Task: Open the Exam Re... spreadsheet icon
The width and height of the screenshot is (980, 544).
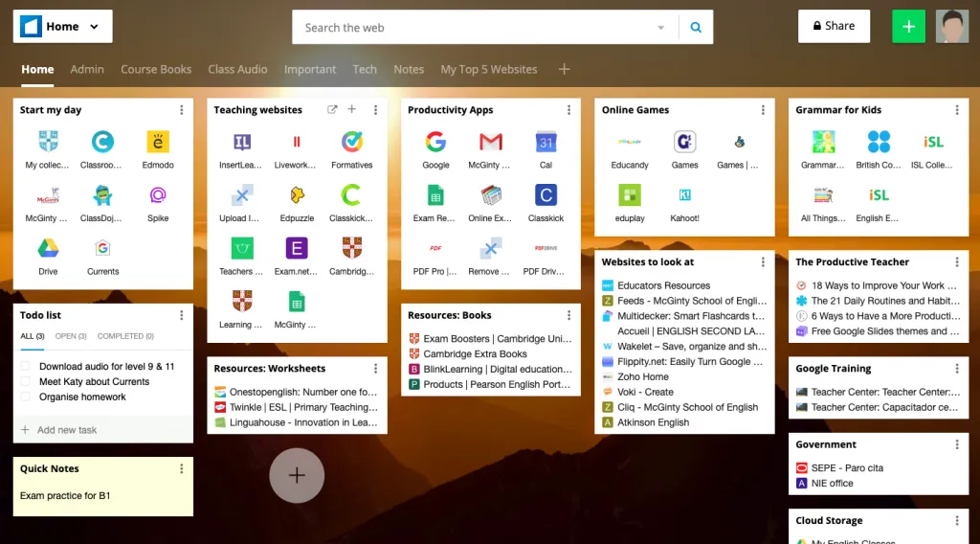Action: coord(435,195)
